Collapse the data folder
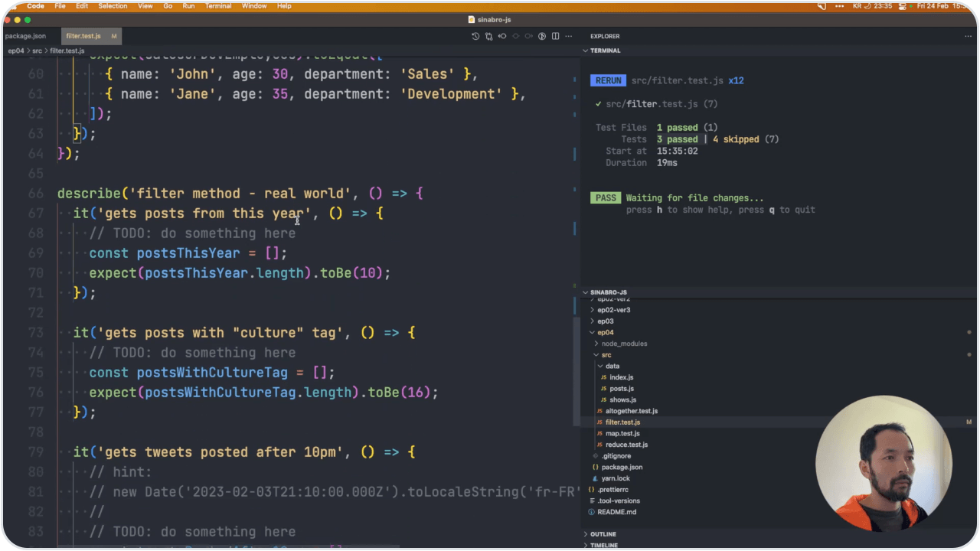The width and height of the screenshot is (980, 551). coord(600,367)
